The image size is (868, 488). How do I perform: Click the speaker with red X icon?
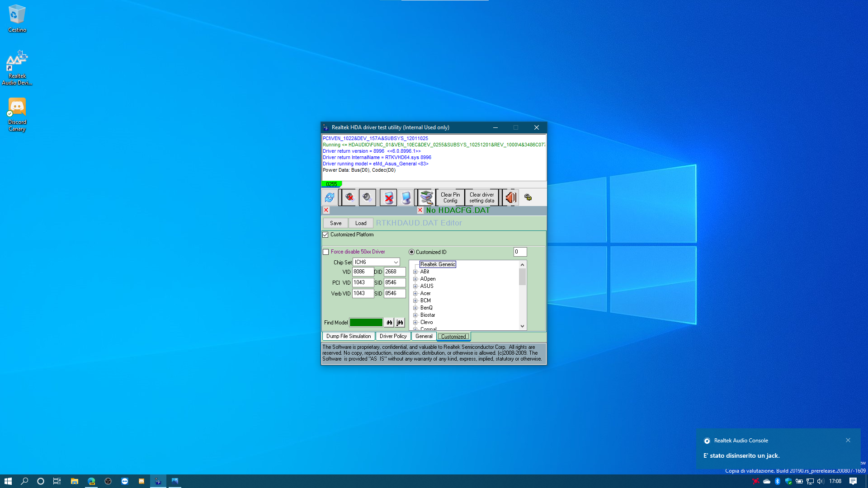(349, 197)
